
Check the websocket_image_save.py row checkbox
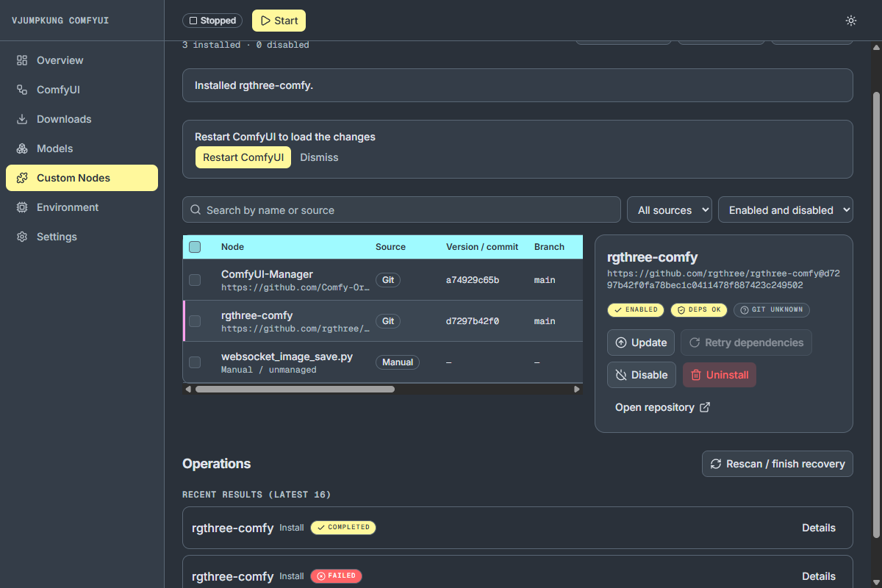point(195,362)
